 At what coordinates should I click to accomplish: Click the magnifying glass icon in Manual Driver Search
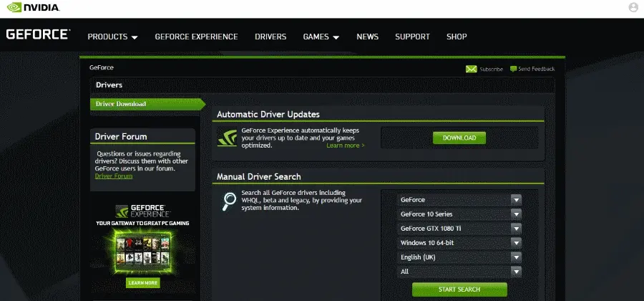pyautogui.click(x=229, y=201)
